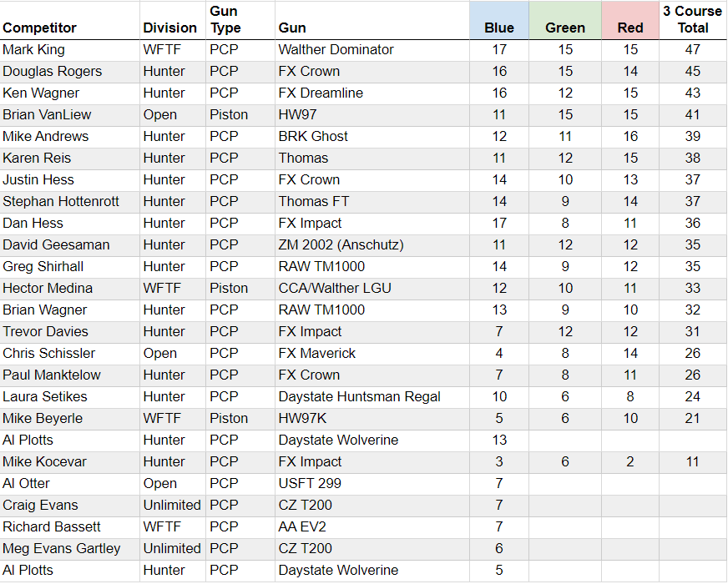Image resolution: width=728 pixels, height=584 pixels.
Task: Click the Green column header
Action: pyautogui.click(x=565, y=20)
